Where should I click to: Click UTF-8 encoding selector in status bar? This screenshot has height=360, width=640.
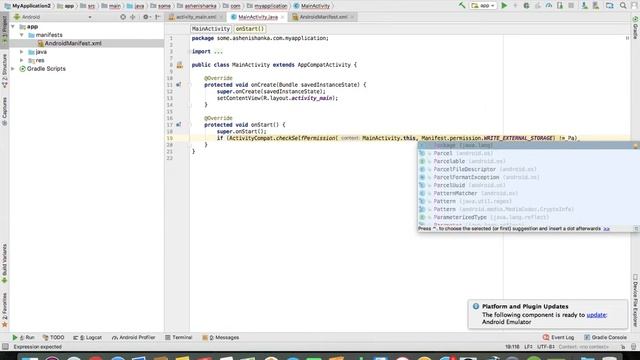pos(546,347)
